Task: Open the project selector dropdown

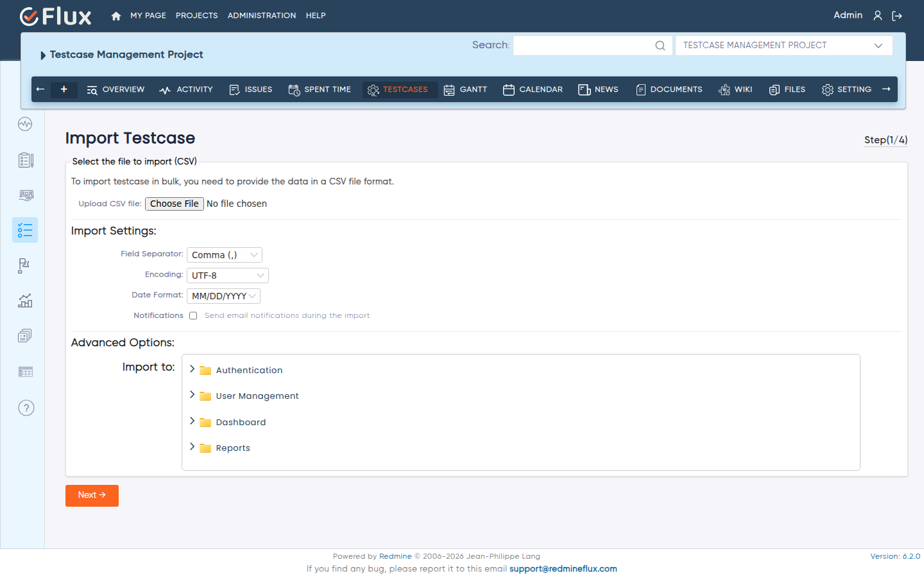Action: (x=783, y=46)
